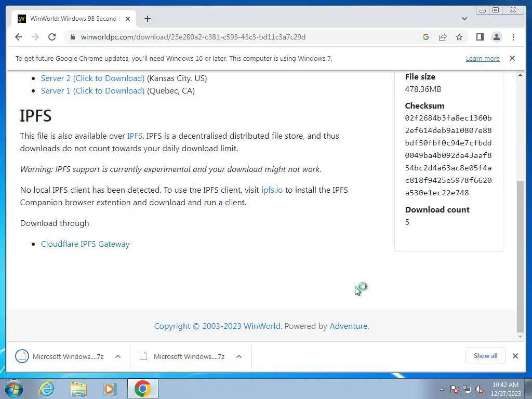Click the muted volume tray icon
This screenshot has height=399, width=532.
click(480, 389)
